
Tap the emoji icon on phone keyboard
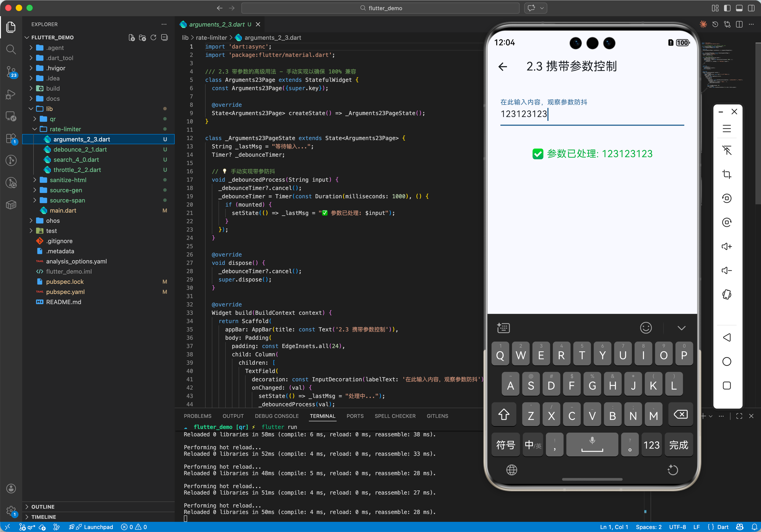(646, 328)
